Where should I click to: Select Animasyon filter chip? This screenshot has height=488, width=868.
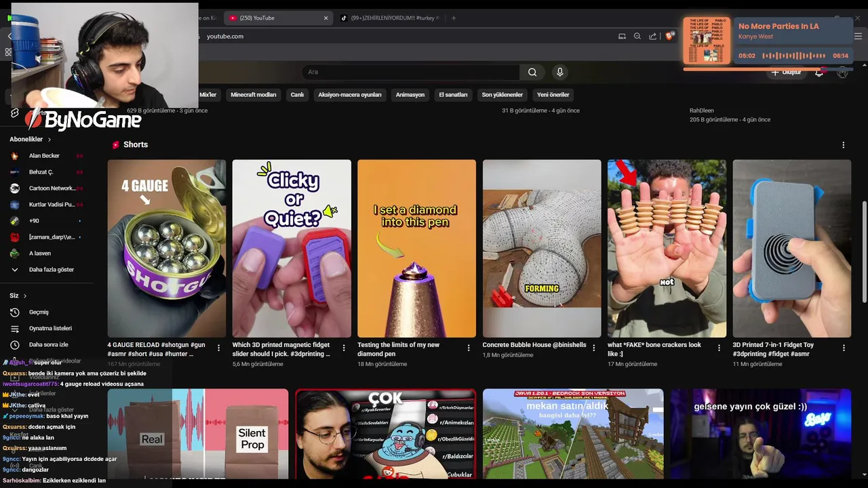410,95
